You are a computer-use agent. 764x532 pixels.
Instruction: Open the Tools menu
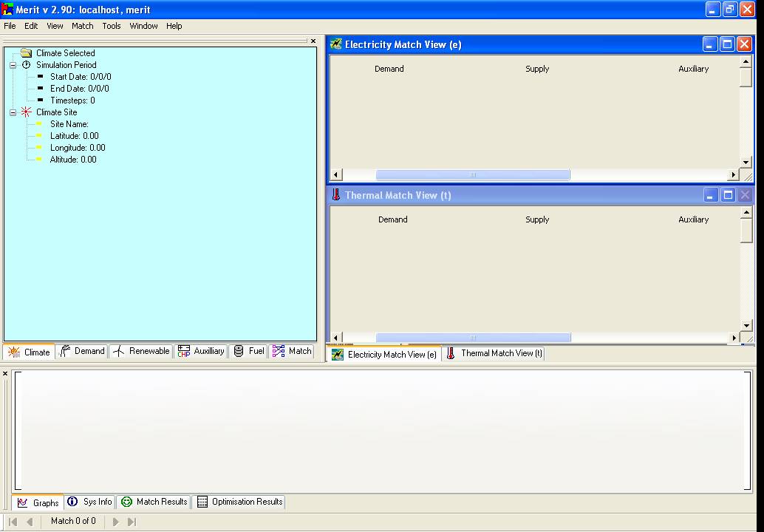click(x=112, y=26)
